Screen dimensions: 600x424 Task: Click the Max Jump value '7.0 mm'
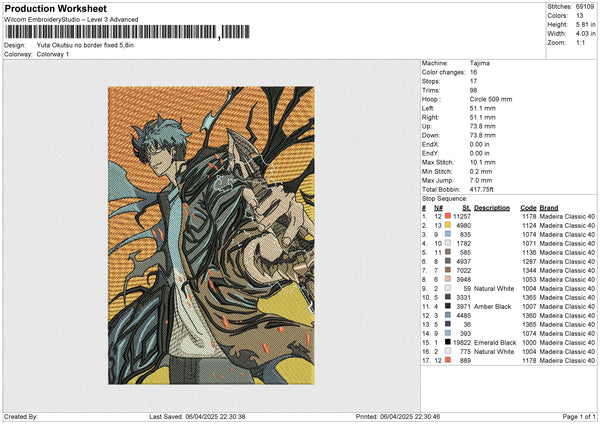(x=481, y=180)
